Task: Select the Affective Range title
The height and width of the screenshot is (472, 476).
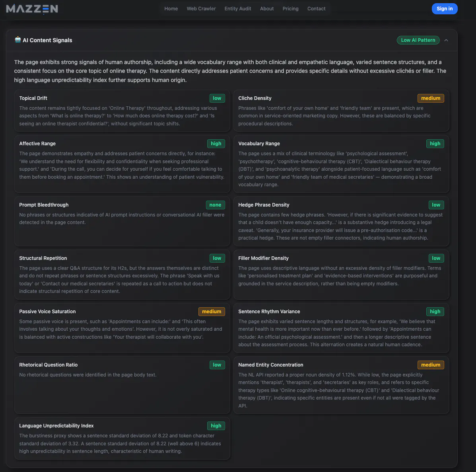Action: [x=37, y=143]
